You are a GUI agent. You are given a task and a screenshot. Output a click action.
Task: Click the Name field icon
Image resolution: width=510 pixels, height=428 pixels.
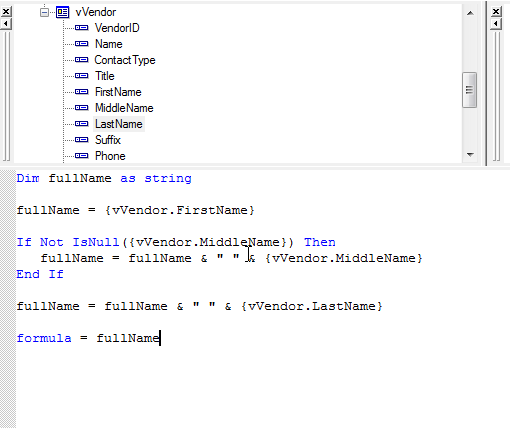pyautogui.click(x=82, y=44)
